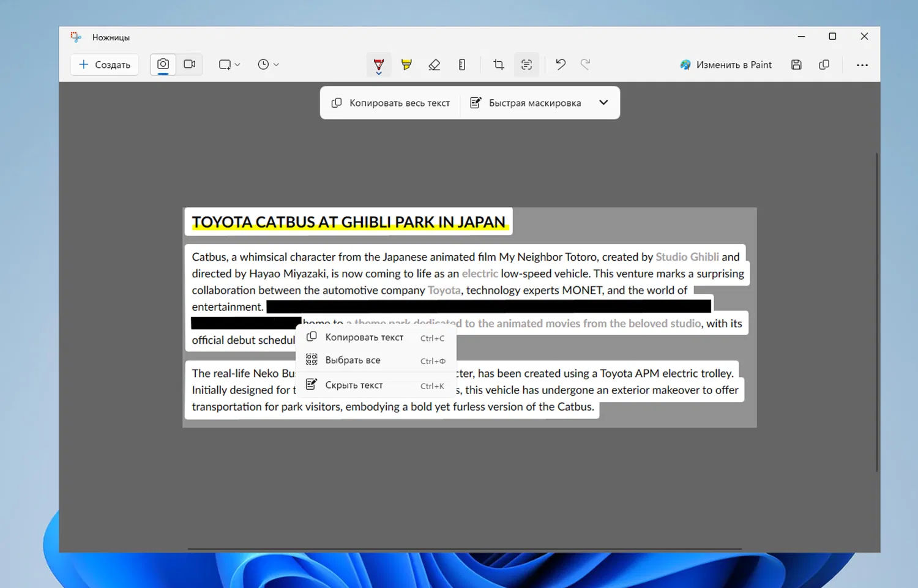This screenshot has height=588, width=918.
Task: Click the horizontal scrollbar below the canvas
Action: (x=465, y=549)
